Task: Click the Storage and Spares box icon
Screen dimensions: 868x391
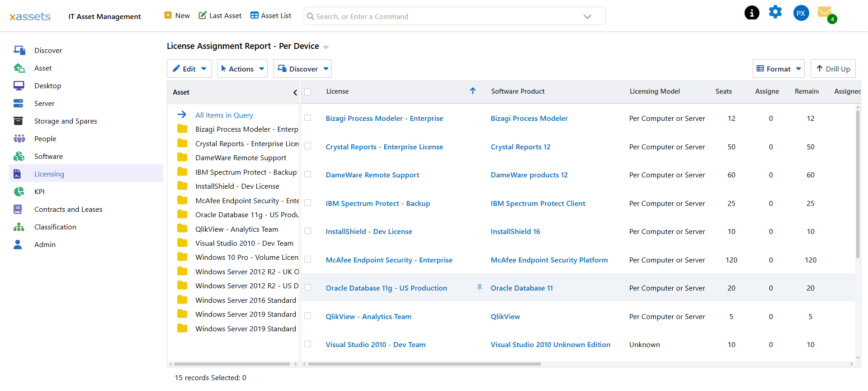Action: click(18, 121)
